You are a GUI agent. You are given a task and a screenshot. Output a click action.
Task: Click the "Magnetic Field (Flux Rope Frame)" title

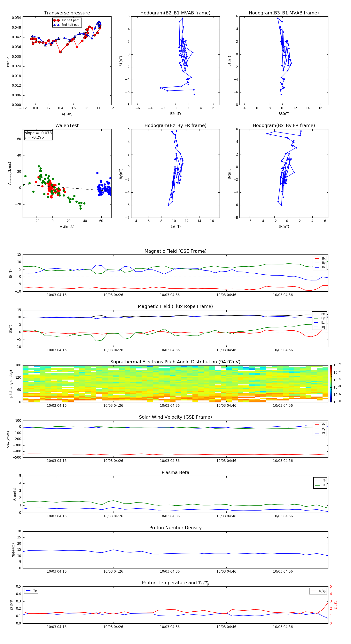click(x=175, y=307)
